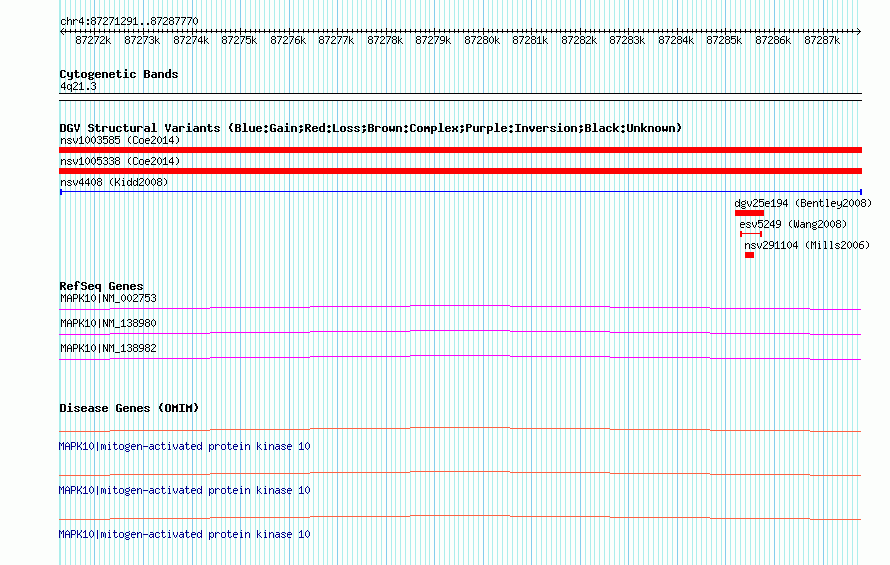The image size is (890, 565).
Task: Click the 87283k ruler tick label
Action: point(627,40)
